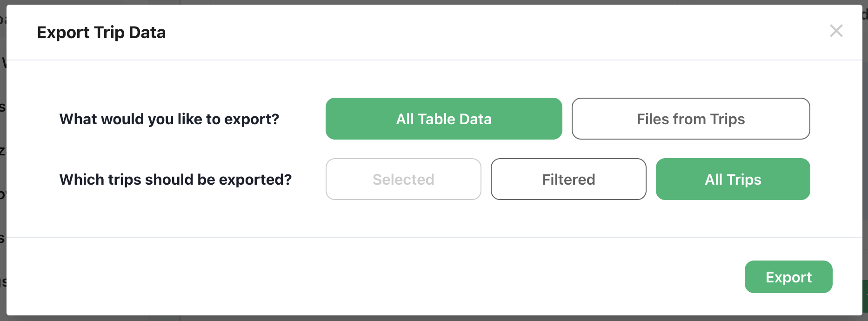Pick the Filtered trips option

pos(568,179)
